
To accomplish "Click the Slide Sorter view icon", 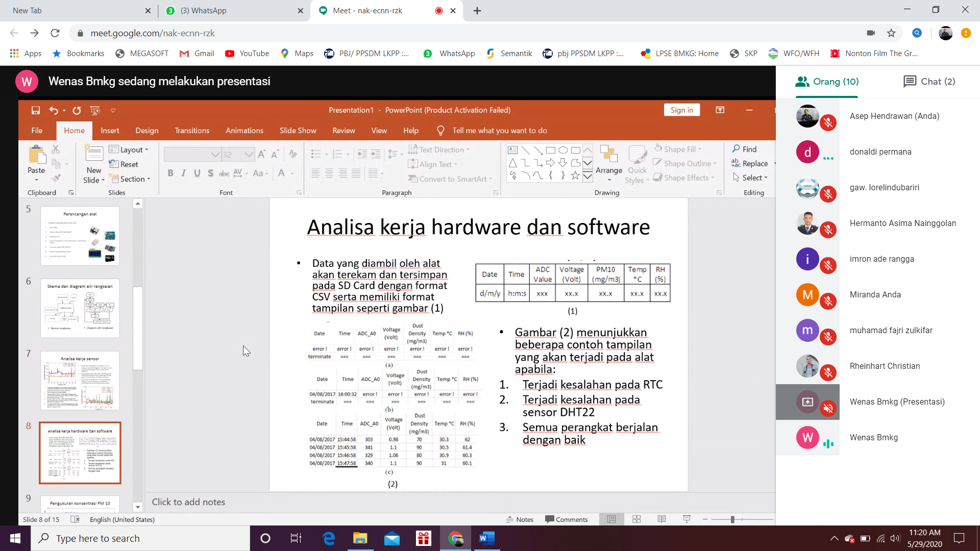I will pyautogui.click(x=636, y=519).
